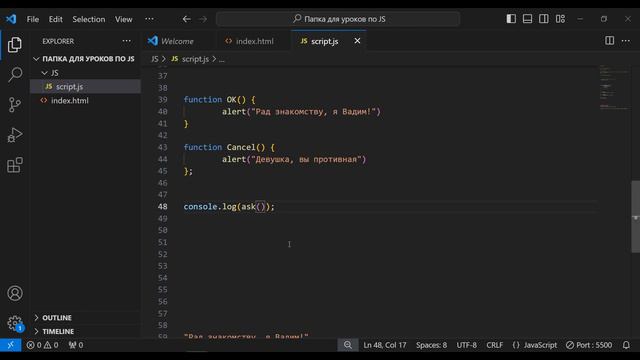Image resolution: width=640 pixels, height=360 pixels.
Task: Click the JS breadcrumb segment
Action: coord(155,59)
